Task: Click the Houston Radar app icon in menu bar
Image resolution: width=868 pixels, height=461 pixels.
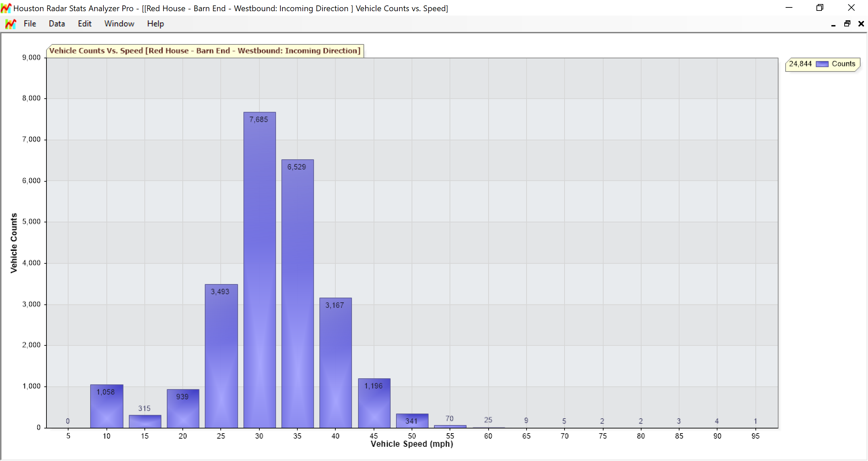Action: pyautogui.click(x=11, y=24)
